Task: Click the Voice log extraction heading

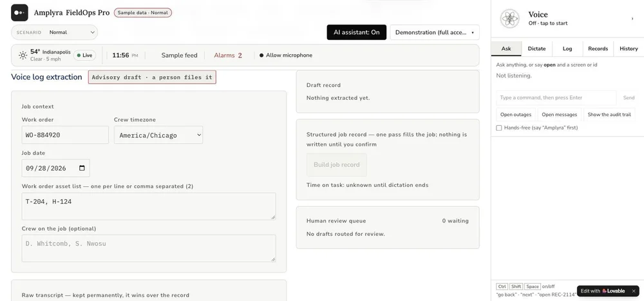Action: pos(46,77)
